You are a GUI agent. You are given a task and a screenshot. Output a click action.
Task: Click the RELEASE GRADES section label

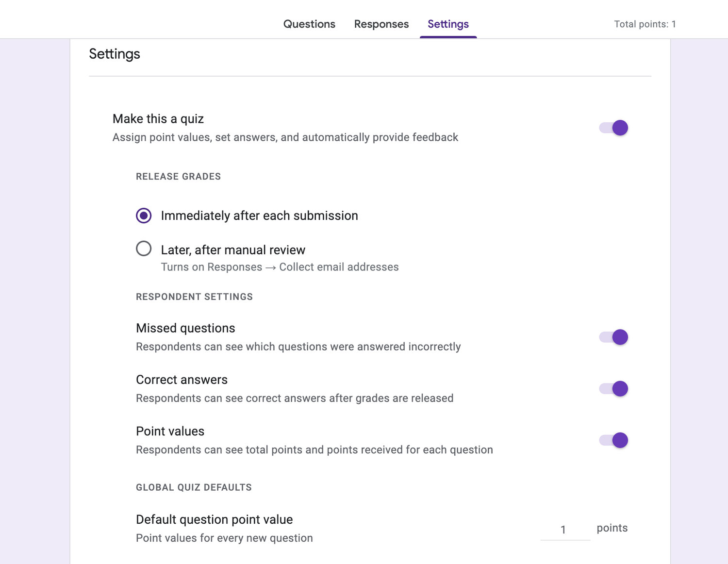(178, 176)
